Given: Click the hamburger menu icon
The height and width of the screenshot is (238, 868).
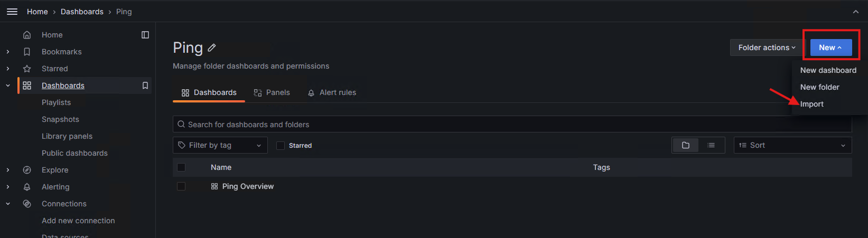Looking at the screenshot, I should click(12, 12).
